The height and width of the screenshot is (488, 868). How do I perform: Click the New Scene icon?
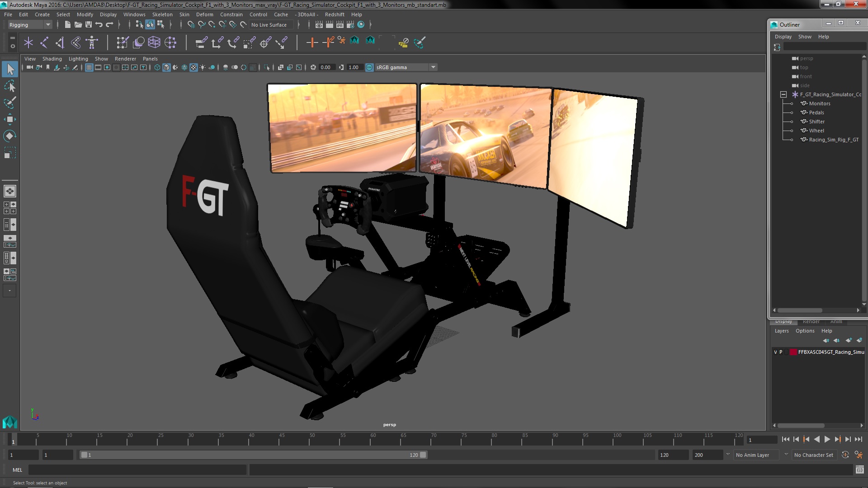pos(67,24)
